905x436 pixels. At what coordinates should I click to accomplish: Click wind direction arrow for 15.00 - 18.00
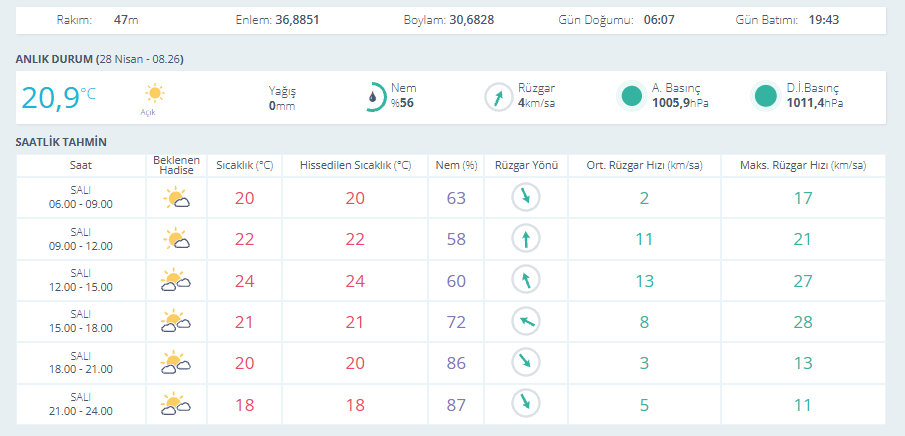(x=526, y=321)
